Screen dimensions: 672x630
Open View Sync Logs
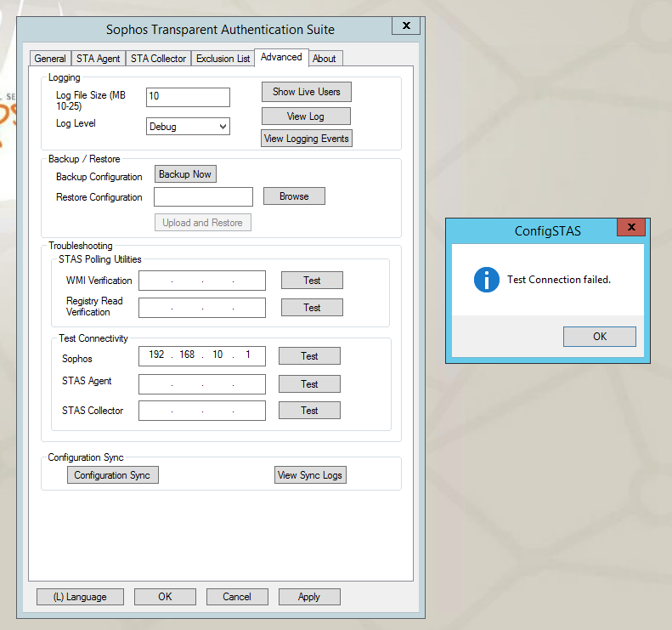(x=310, y=475)
